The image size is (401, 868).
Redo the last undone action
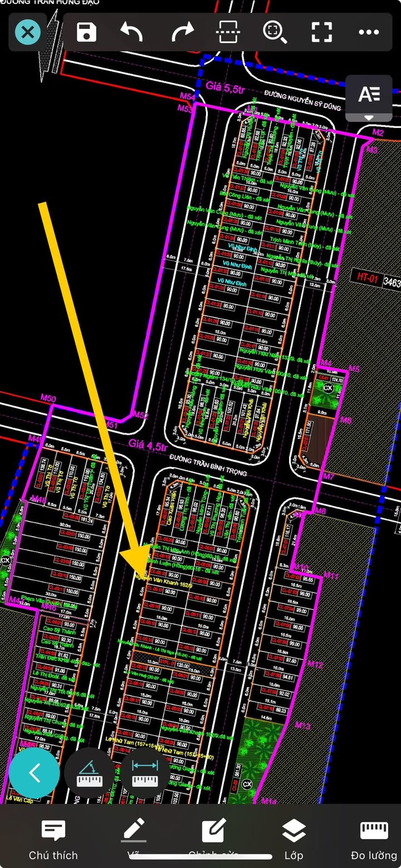[x=183, y=32]
